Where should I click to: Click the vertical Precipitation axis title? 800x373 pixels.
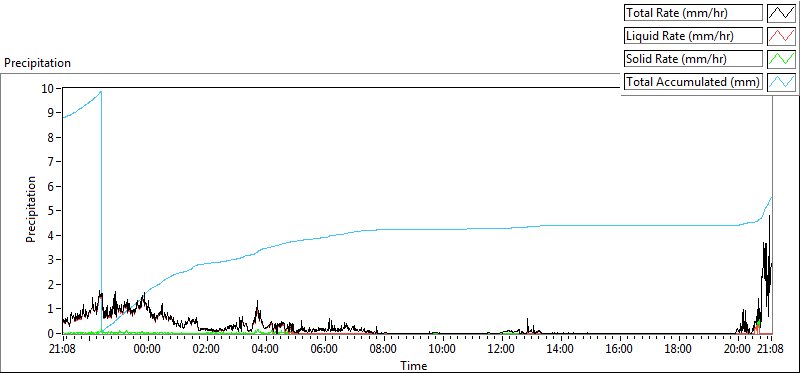pyautogui.click(x=31, y=209)
